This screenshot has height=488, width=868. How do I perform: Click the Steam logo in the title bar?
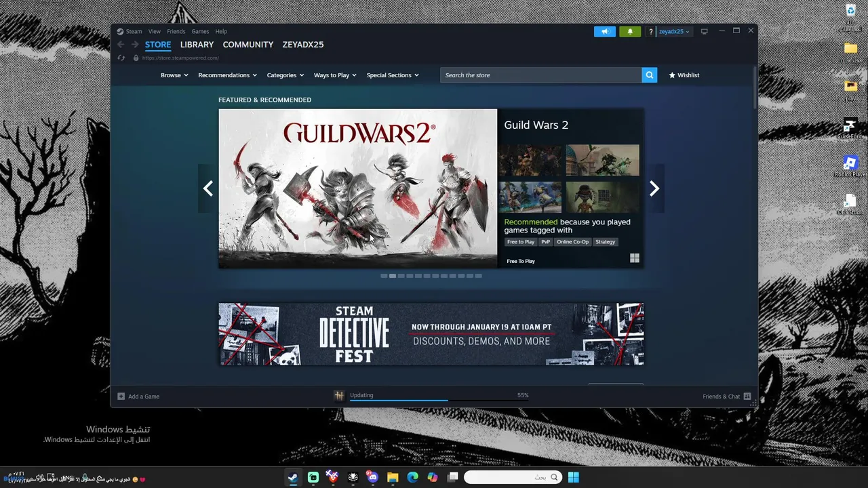[120, 31]
